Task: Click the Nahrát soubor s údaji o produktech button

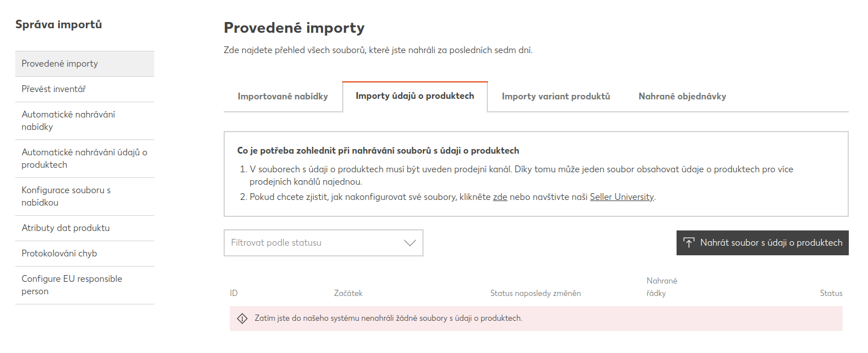Action: tap(762, 243)
